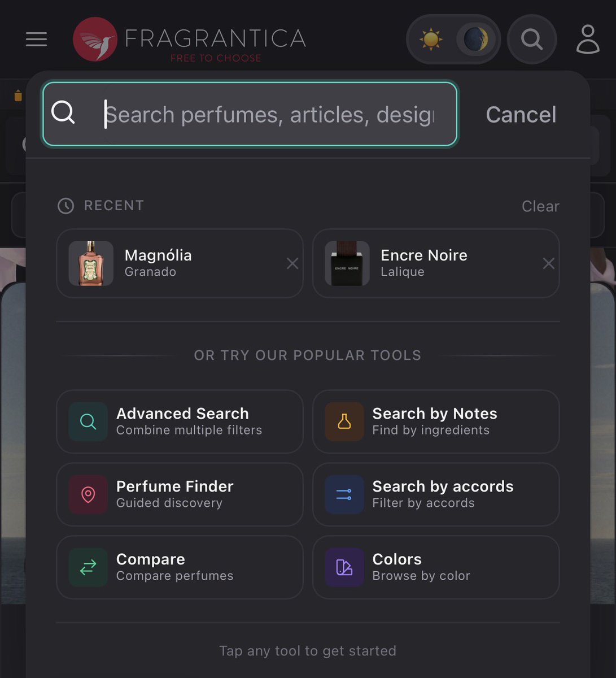Open Encre Noire bottle thumbnail

point(347,263)
